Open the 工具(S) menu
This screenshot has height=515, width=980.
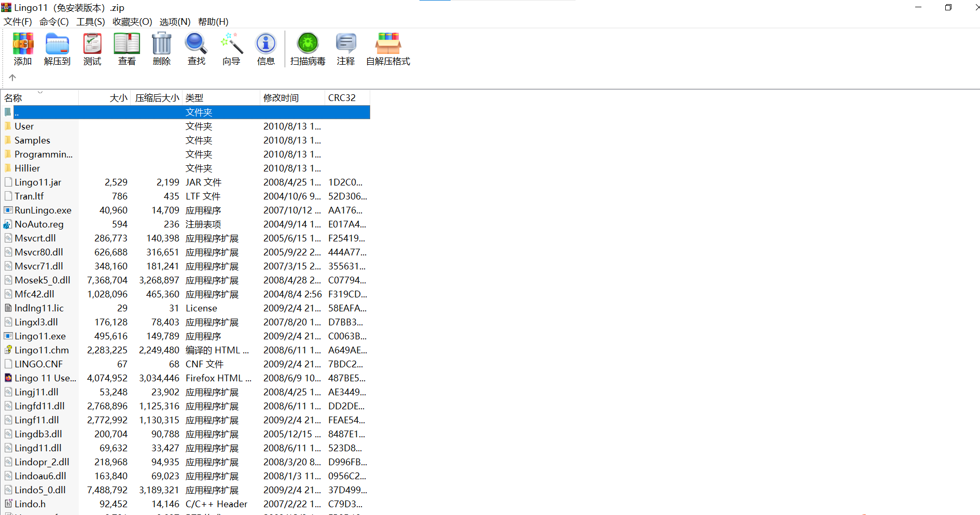point(90,22)
